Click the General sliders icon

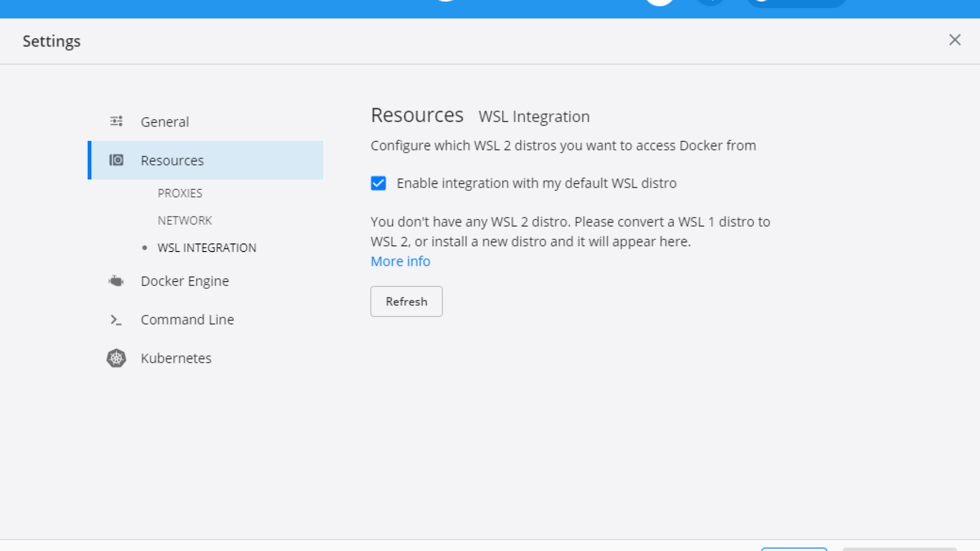pyautogui.click(x=116, y=121)
